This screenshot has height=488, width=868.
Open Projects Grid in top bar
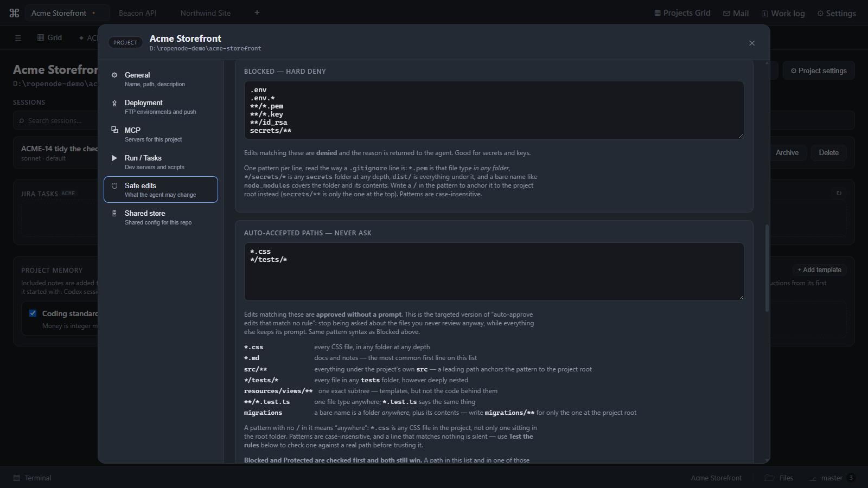coord(682,13)
